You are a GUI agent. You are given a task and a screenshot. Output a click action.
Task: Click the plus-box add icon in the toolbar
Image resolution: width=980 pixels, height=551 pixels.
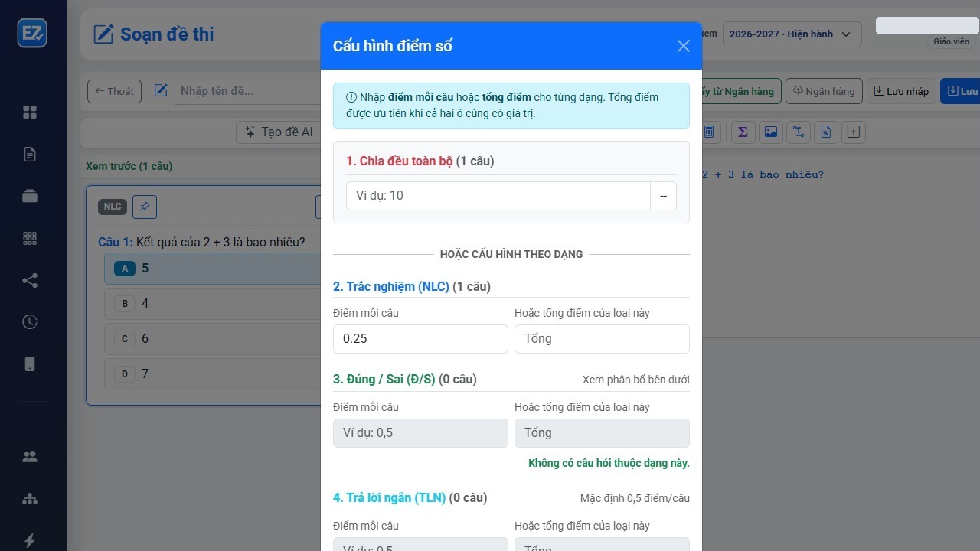[x=853, y=132]
